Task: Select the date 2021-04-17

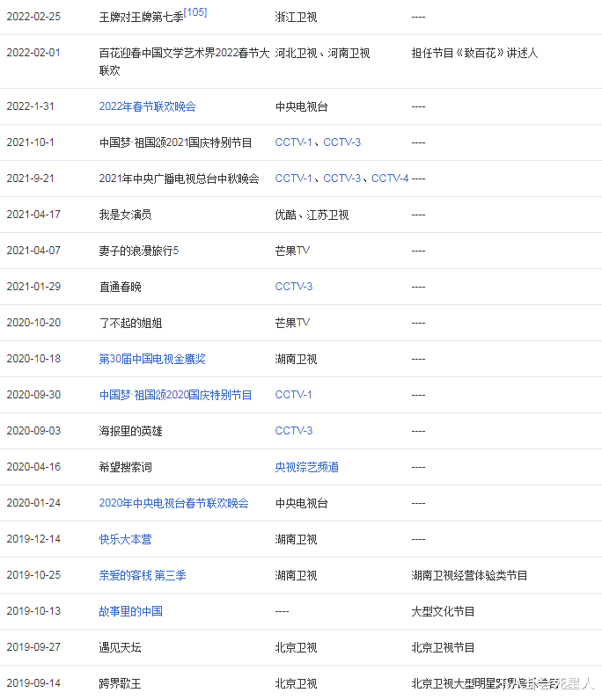Action: coord(33,215)
